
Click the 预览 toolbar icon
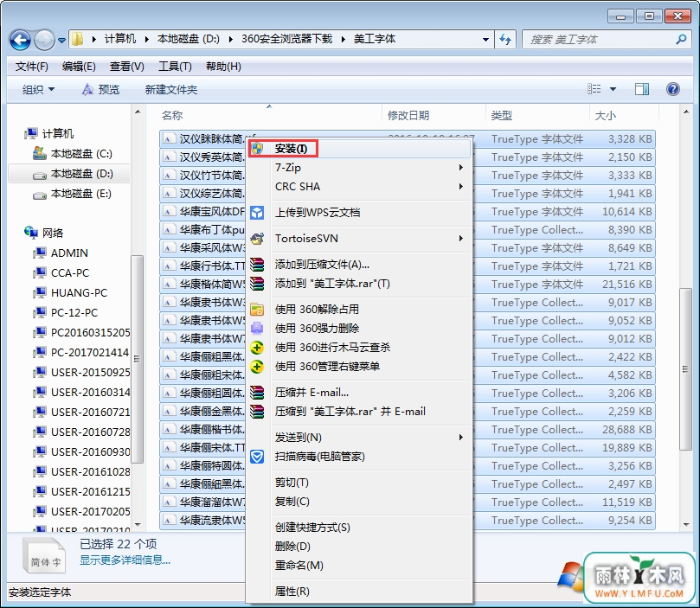(x=87, y=89)
